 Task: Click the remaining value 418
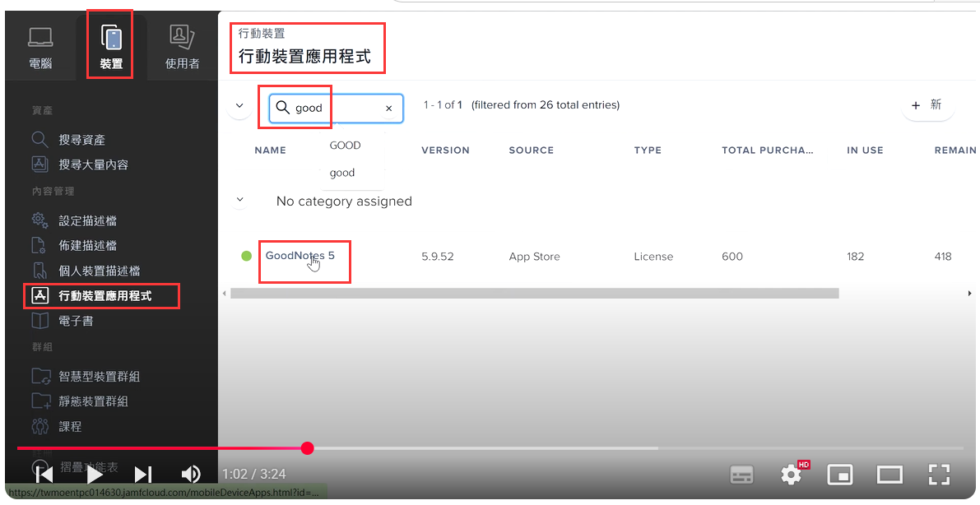[x=943, y=257]
